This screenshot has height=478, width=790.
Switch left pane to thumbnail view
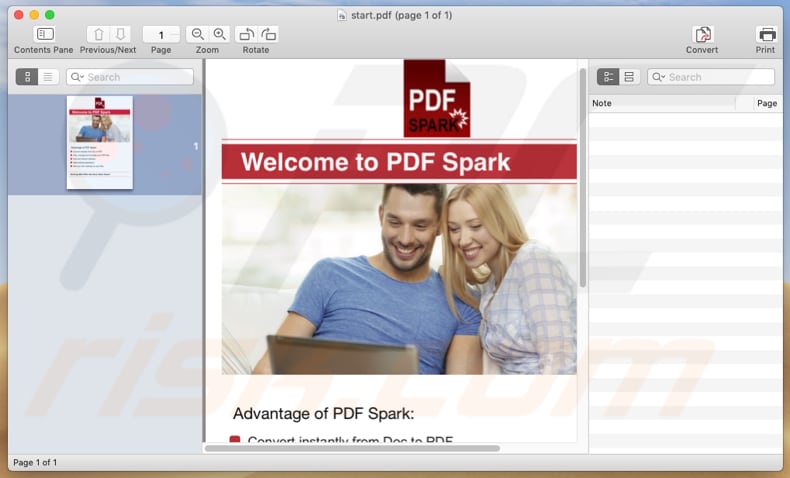pyautogui.click(x=27, y=77)
